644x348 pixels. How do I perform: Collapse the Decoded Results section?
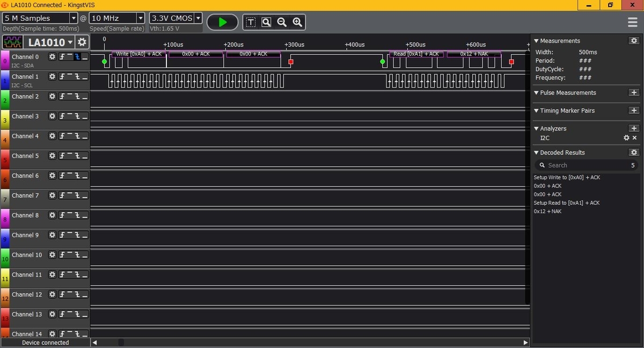pyautogui.click(x=536, y=153)
